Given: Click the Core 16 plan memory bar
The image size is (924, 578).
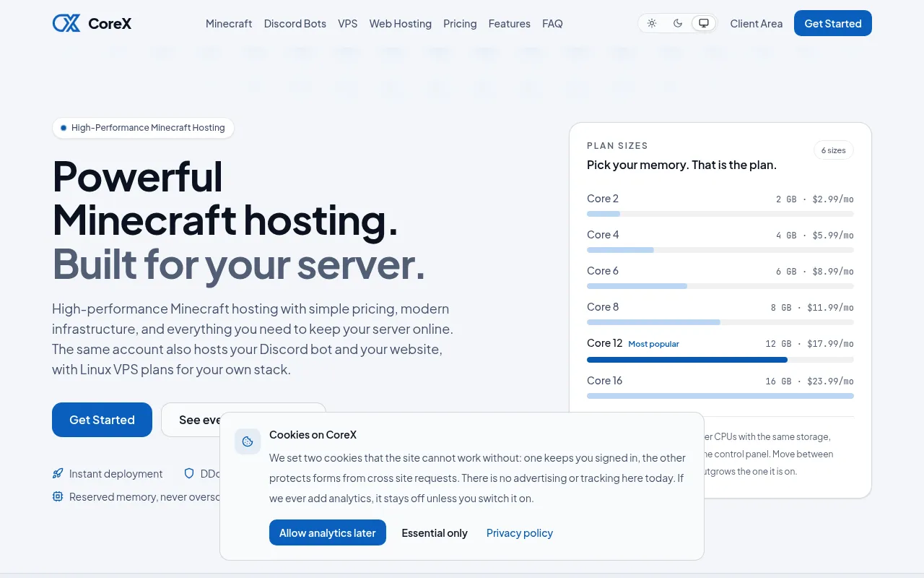Looking at the screenshot, I should 720,396.
